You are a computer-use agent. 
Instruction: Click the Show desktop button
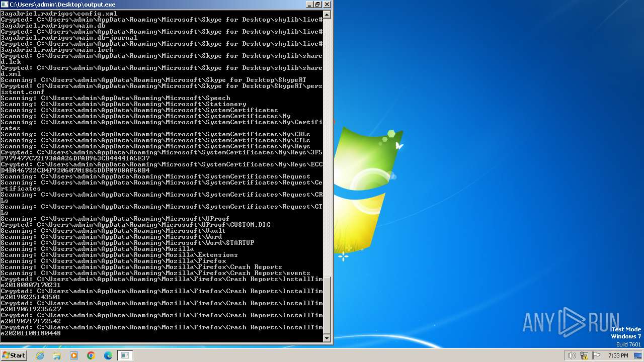click(639, 355)
